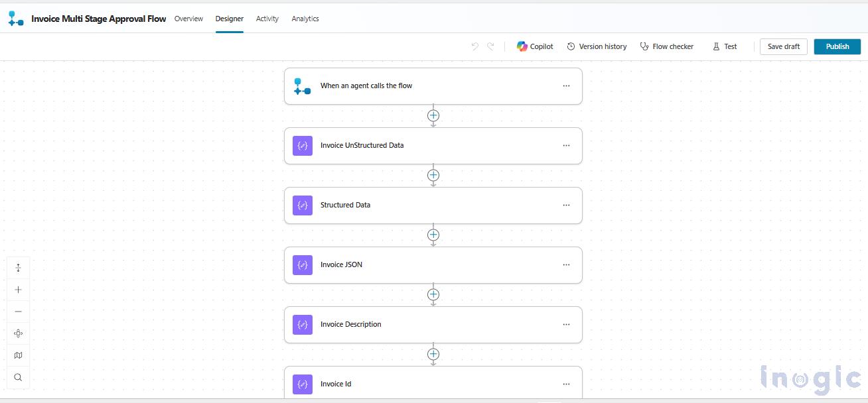Click the fit-to-window icon in the sidebar
868x403 pixels.
pos(18,267)
